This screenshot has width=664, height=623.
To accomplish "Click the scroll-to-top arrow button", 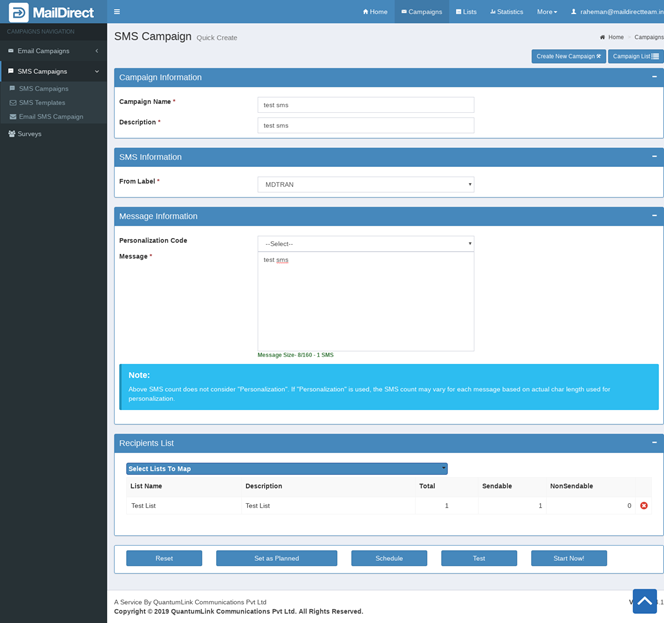I will coord(644,601).
